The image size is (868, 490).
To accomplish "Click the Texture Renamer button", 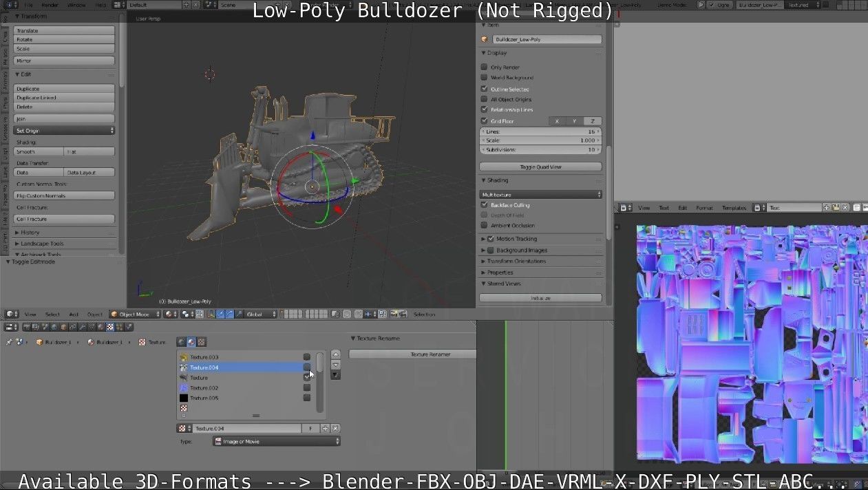I will (x=412, y=354).
